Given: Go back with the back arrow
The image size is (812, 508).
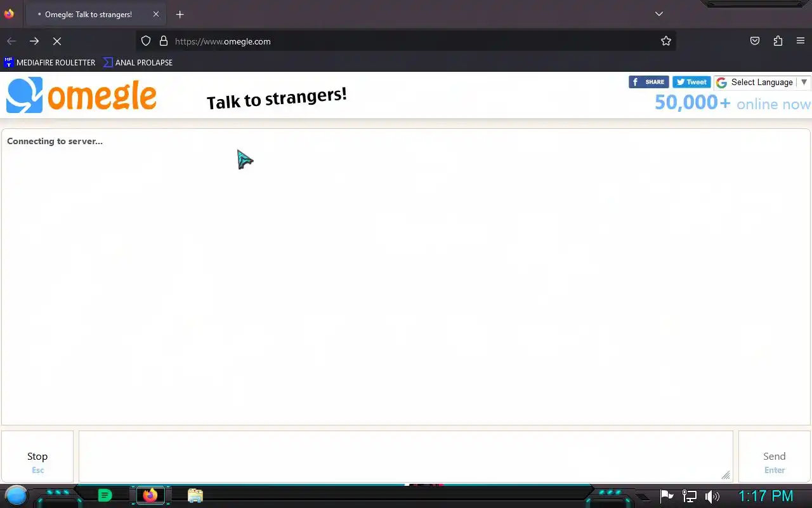Looking at the screenshot, I should point(11,41).
